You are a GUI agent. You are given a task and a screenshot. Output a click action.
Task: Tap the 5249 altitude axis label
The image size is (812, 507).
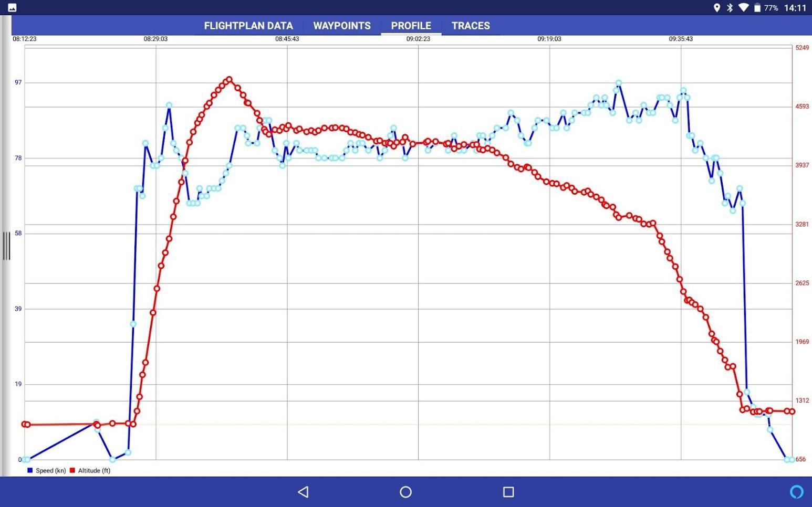click(802, 48)
